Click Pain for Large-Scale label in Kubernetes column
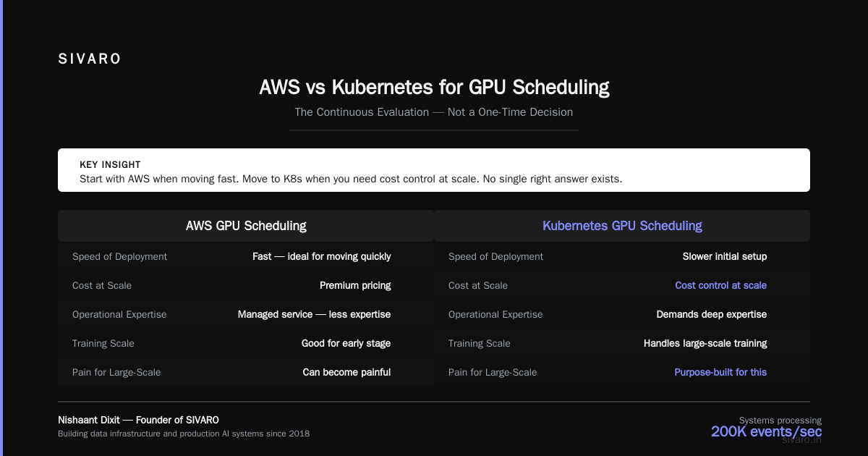Screen dimensions: 868x456 tap(493, 372)
